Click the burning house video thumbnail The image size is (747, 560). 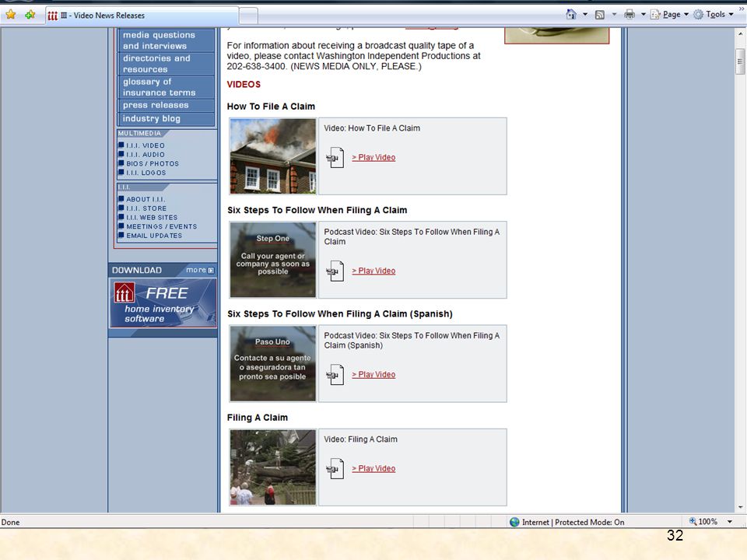[273, 156]
